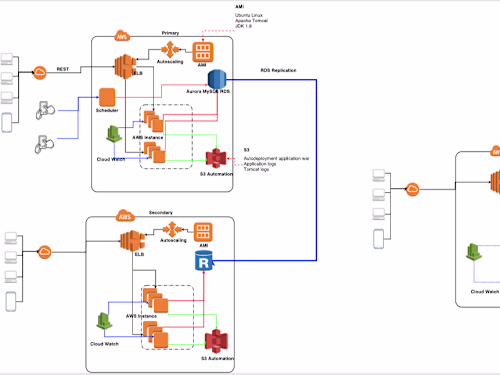Click the Autoscaling icon in Secondary region

tap(172, 230)
